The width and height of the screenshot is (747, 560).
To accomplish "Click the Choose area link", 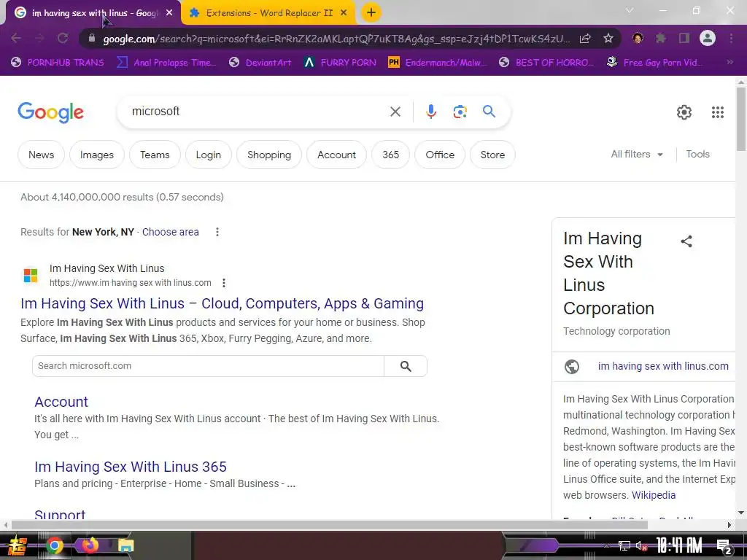I will coord(170,232).
